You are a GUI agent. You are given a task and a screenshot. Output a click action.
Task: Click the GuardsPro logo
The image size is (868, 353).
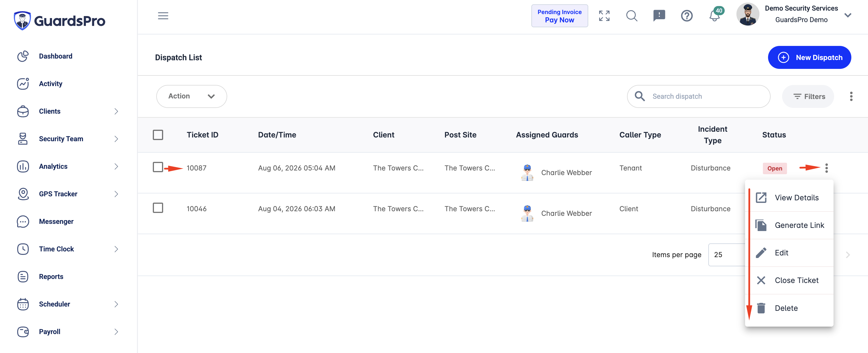(60, 21)
